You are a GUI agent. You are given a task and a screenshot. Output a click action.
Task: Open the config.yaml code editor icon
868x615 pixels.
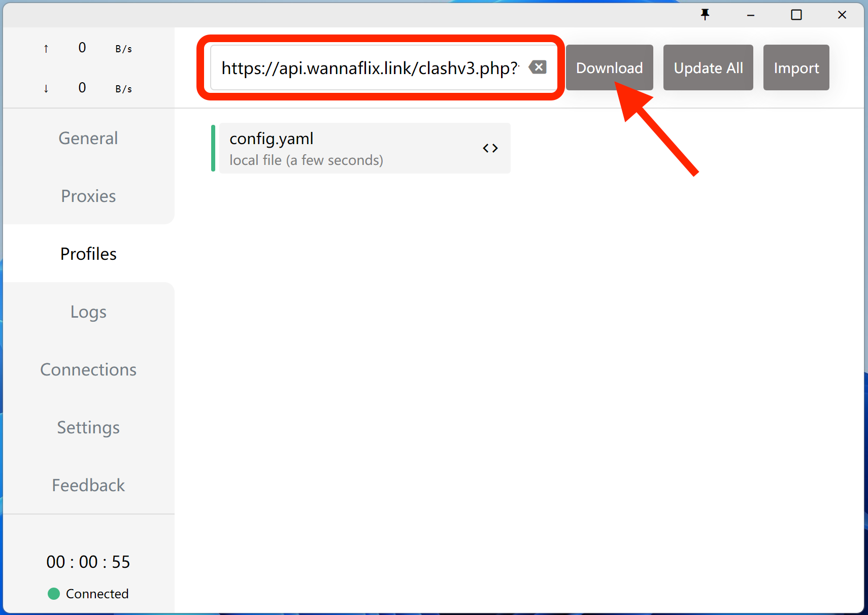[x=490, y=148]
